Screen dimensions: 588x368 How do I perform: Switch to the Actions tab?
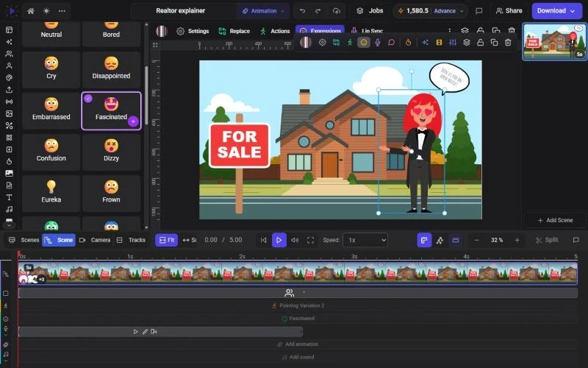(x=275, y=31)
